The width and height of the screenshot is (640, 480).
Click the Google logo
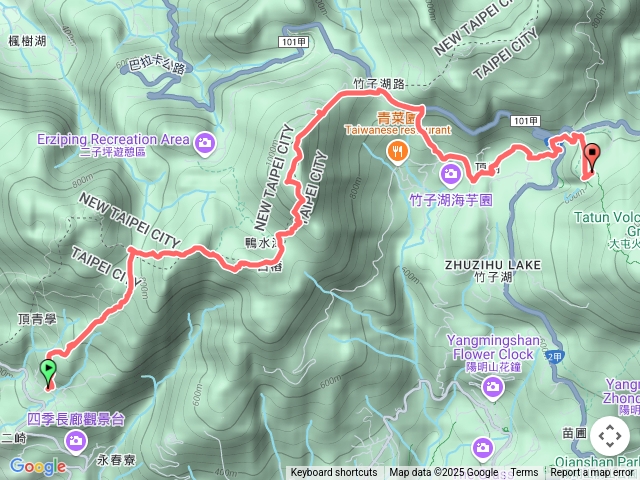pos(38,467)
